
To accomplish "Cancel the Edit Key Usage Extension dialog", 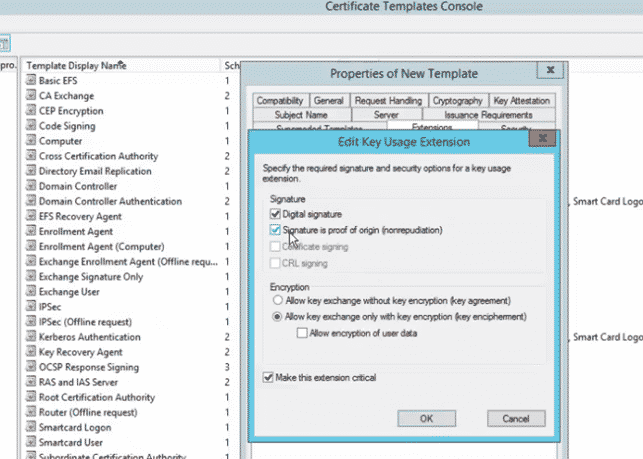I will (x=516, y=418).
